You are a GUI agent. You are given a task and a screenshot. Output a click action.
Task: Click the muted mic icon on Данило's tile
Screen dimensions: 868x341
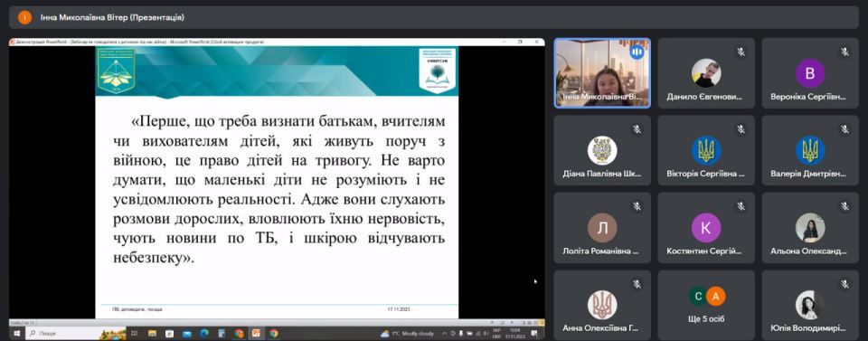741,52
